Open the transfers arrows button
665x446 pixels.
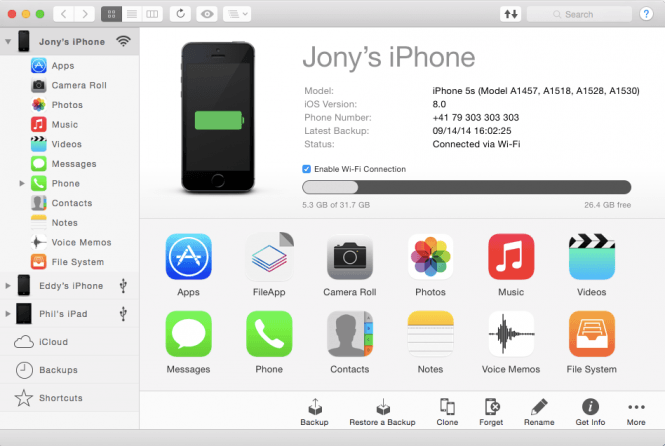511,14
